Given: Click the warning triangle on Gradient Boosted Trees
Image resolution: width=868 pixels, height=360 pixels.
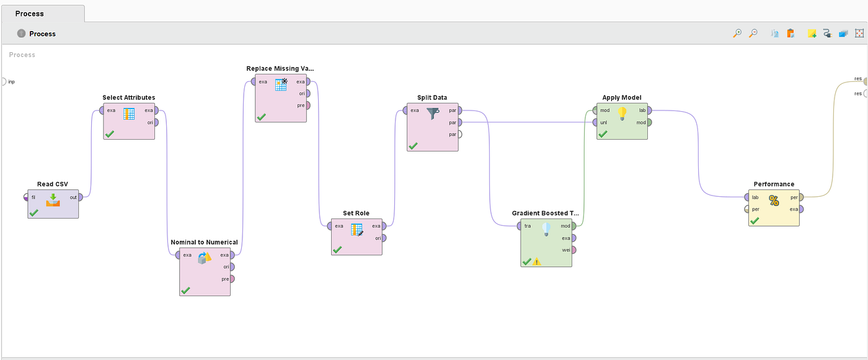Looking at the screenshot, I should [x=537, y=262].
